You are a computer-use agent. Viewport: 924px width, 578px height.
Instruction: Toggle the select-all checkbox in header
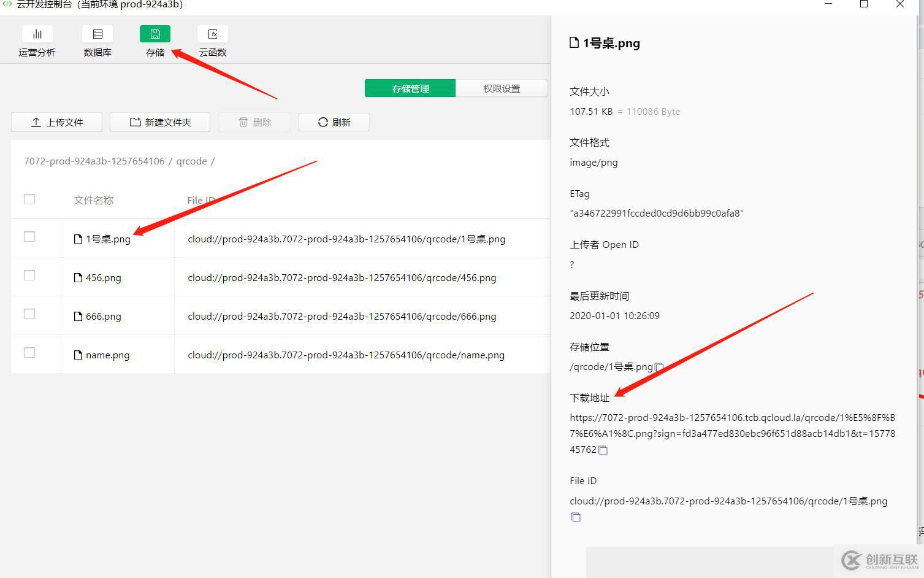[x=29, y=199]
